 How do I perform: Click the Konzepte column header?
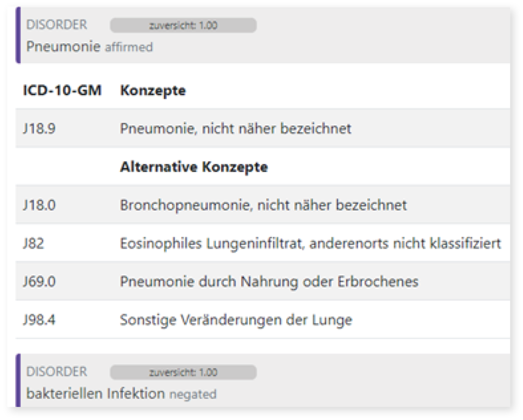pos(153,91)
